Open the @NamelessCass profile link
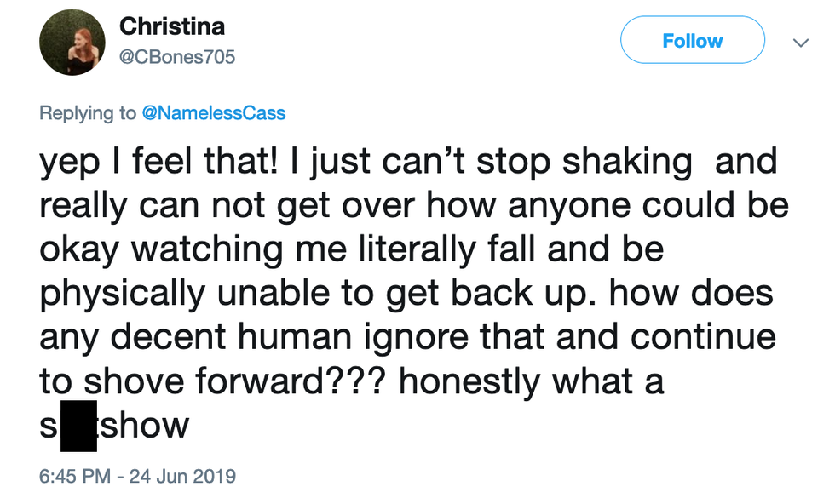This screenshot has height=504, width=835. [x=213, y=113]
